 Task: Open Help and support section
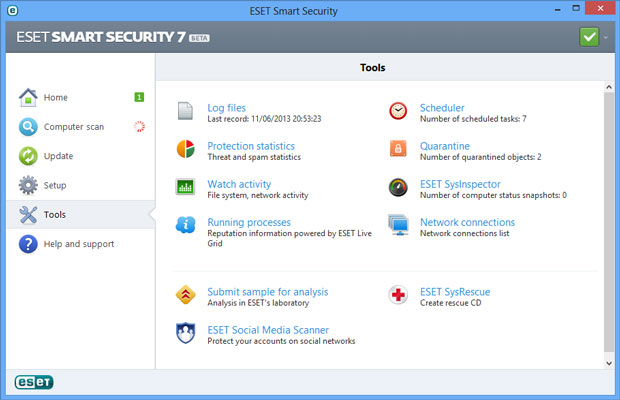pos(79,244)
